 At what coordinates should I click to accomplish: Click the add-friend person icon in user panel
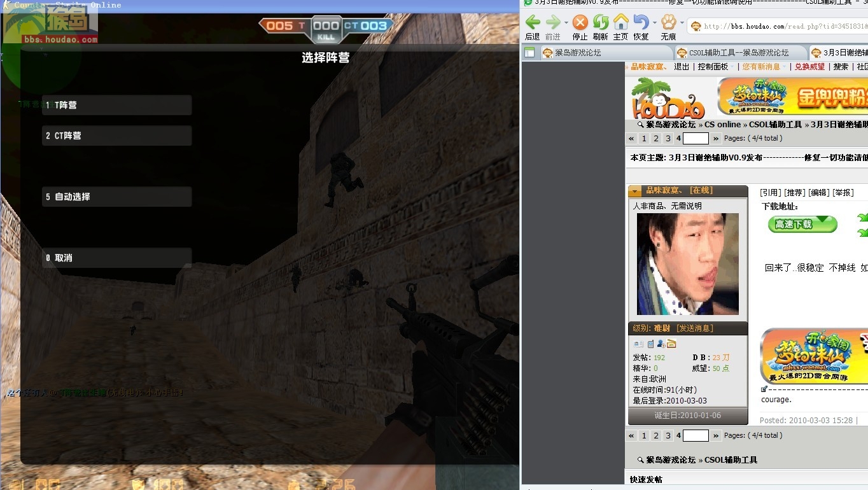coord(661,344)
